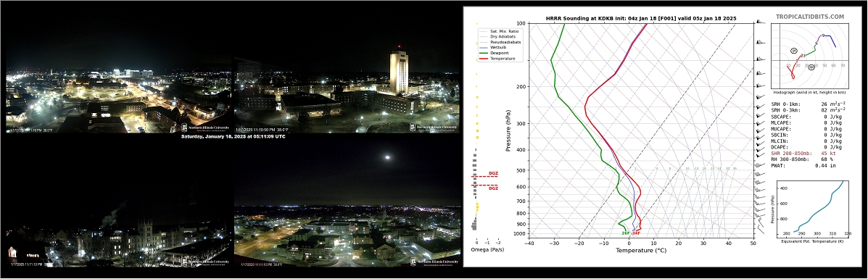Open the TROPICALTIDBITS.COM link

pyautogui.click(x=810, y=17)
